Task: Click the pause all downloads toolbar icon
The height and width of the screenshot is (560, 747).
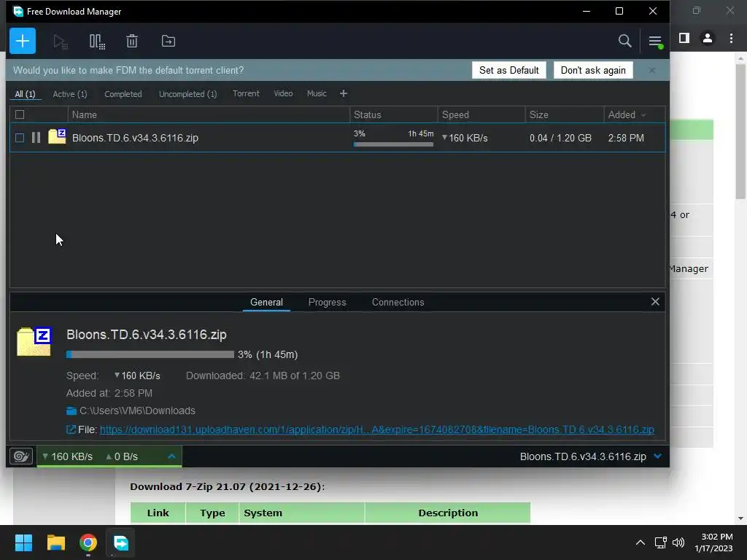Action: click(97, 42)
